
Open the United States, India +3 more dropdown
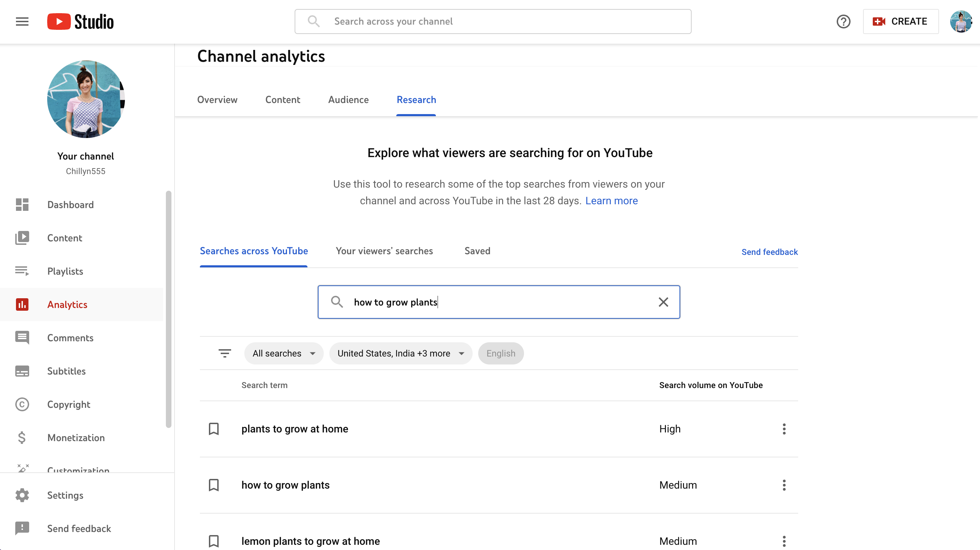point(400,353)
